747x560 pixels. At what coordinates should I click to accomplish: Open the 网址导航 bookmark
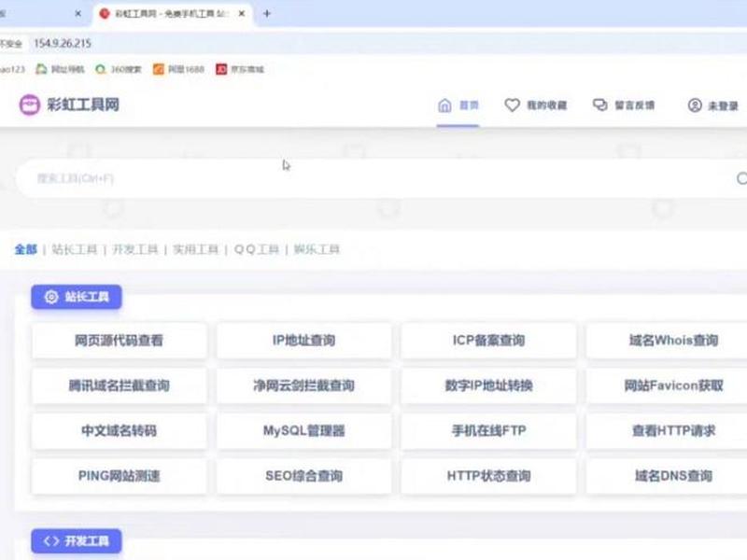tap(60, 69)
